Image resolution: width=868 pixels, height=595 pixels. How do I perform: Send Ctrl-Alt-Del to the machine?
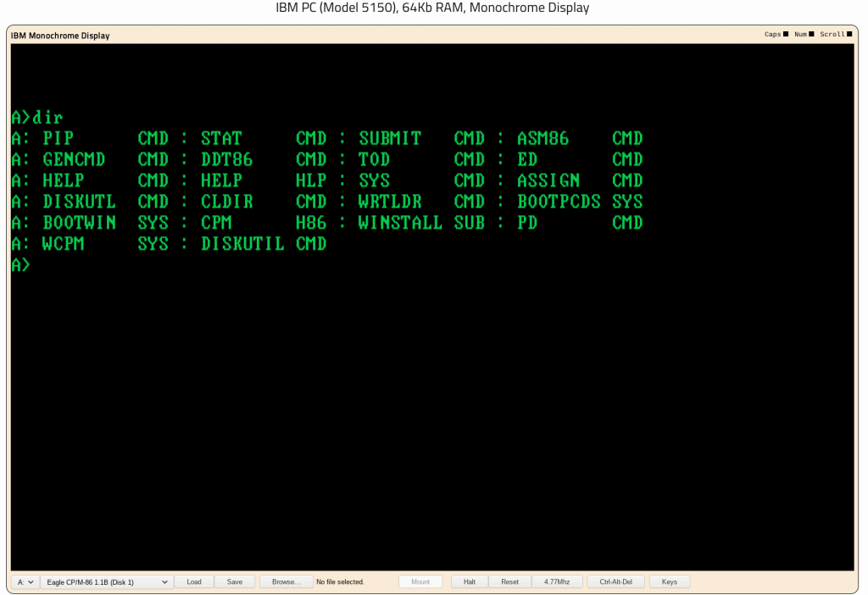(615, 581)
